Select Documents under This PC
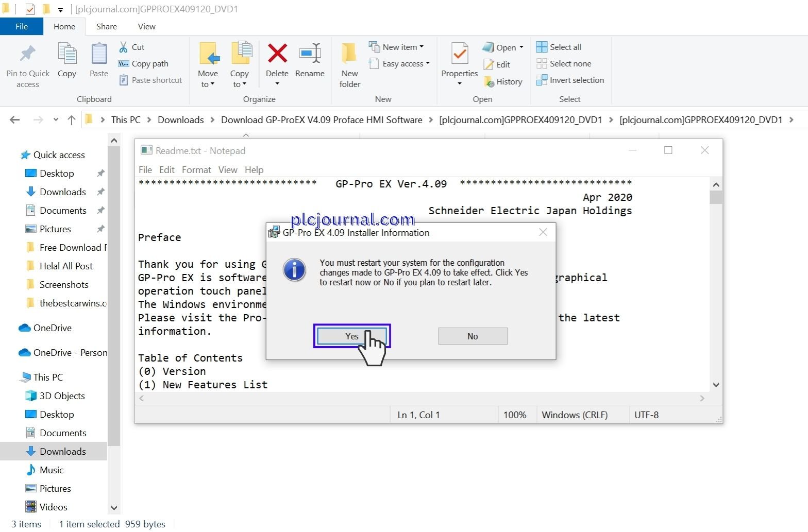The image size is (808, 532). click(63, 433)
